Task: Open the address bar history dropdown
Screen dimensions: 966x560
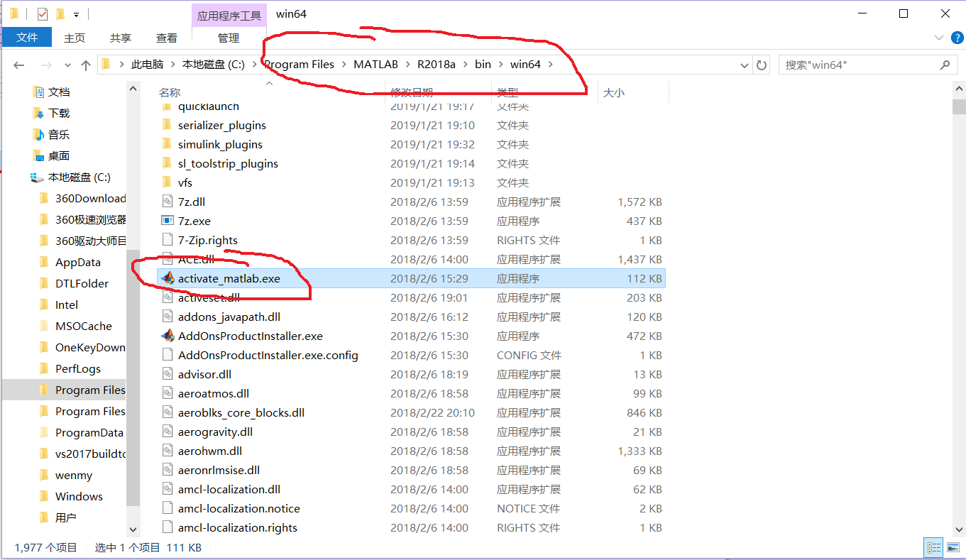Action: coord(745,65)
